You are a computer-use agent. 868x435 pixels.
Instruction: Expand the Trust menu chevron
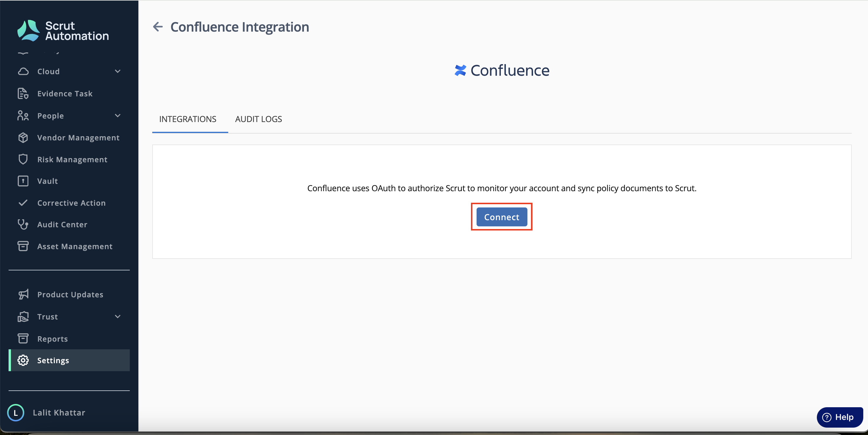click(118, 316)
